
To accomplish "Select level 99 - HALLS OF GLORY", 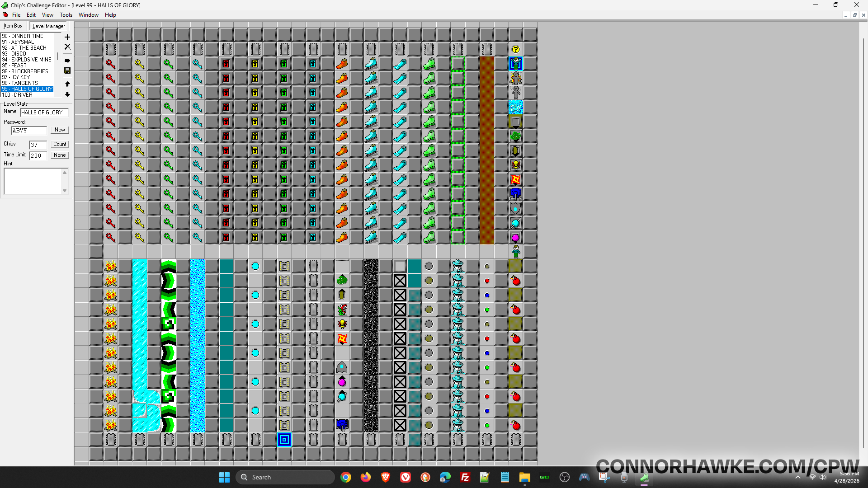I will pyautogui.click(x=27, y=89).
